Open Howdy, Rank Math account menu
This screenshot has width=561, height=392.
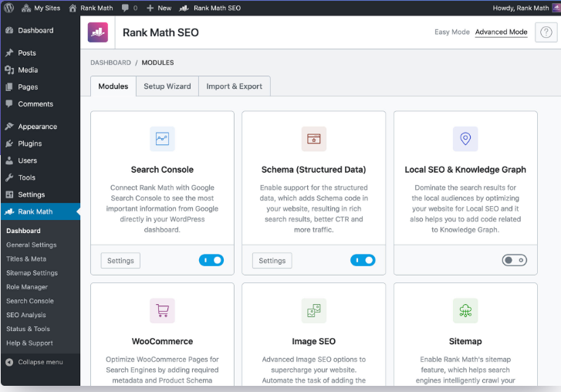point(526,8)
